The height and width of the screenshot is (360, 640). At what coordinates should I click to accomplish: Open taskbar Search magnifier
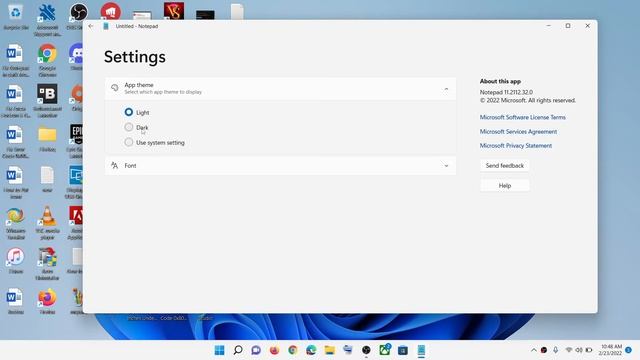[x=238, y=350]
